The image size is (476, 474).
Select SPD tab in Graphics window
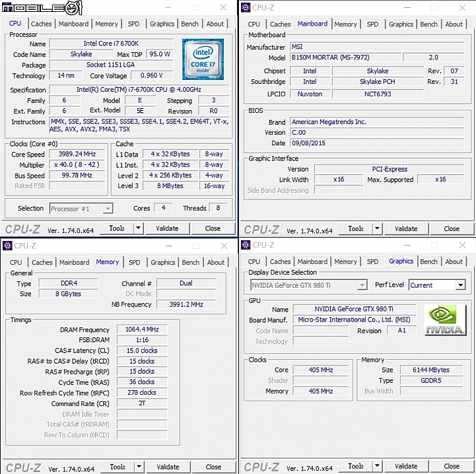pos(372,261)
